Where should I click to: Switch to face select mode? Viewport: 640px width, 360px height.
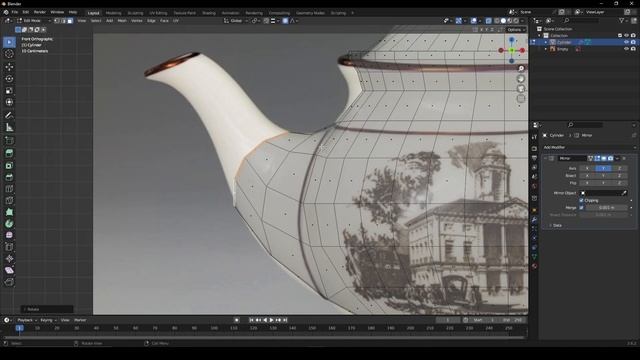70,20
